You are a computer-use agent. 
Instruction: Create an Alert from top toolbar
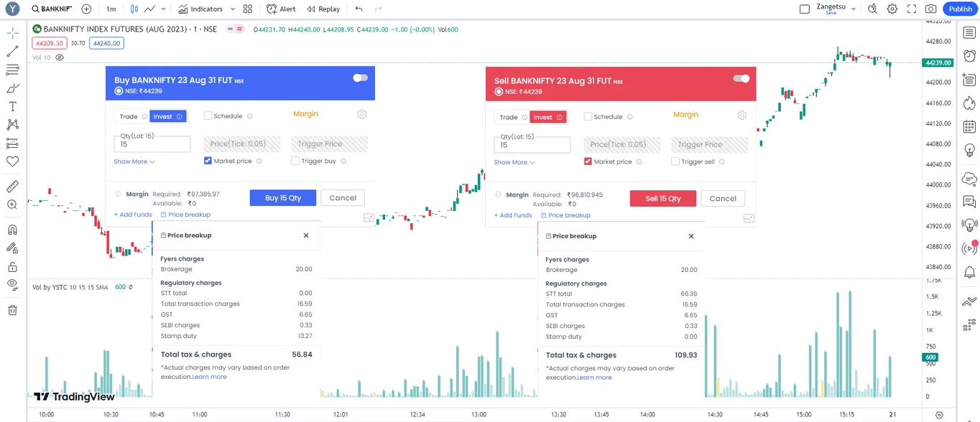coord(282,9)
